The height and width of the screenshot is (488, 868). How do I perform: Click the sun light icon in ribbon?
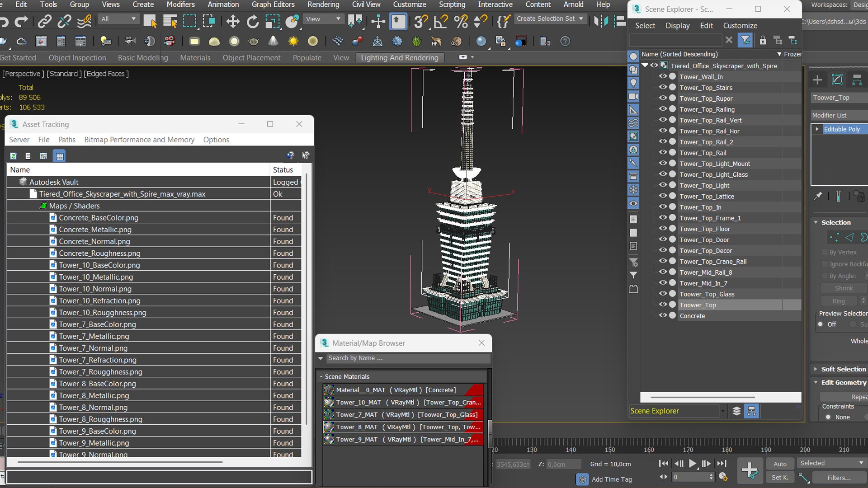point(293,41)
